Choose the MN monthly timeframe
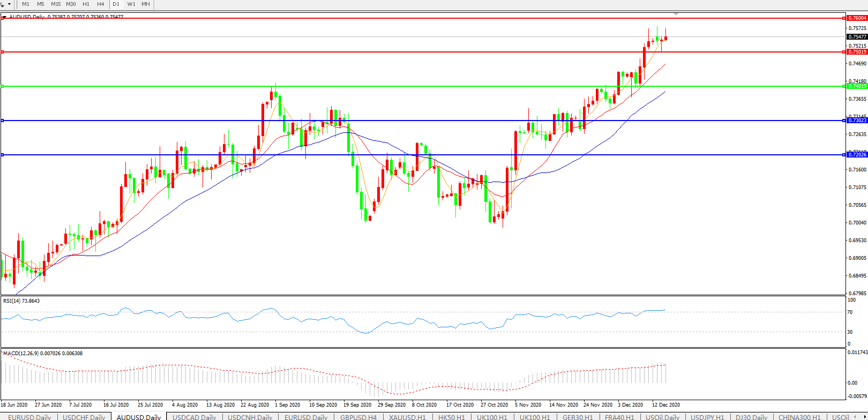 pos(146,4)
